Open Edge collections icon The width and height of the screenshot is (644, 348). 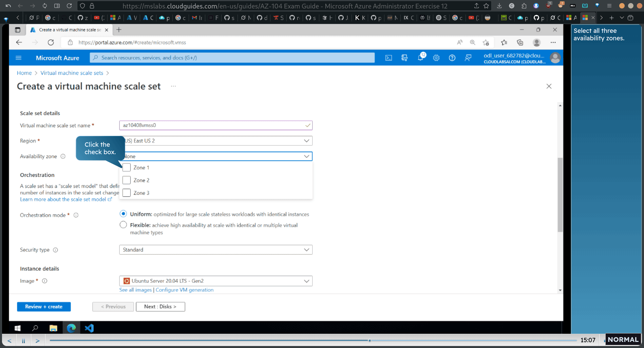(520, 42)
